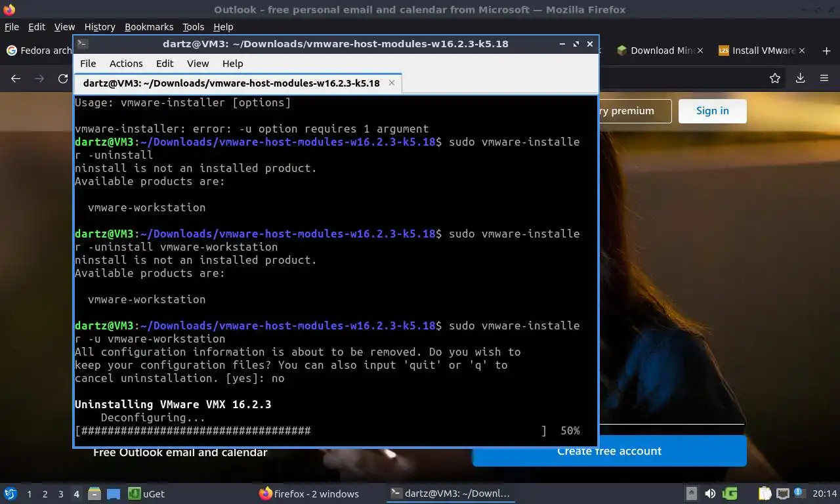Open the file manager from the panel

click(x=94, y=493)
